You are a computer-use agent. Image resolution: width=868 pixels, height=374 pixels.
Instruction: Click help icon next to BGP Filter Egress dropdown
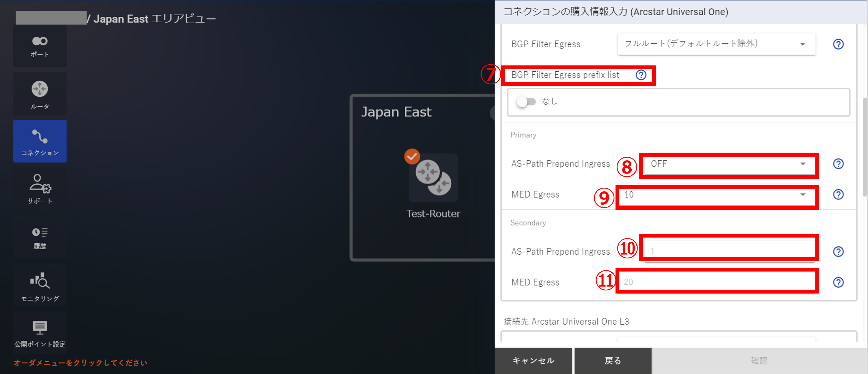[x=838, y=44]
